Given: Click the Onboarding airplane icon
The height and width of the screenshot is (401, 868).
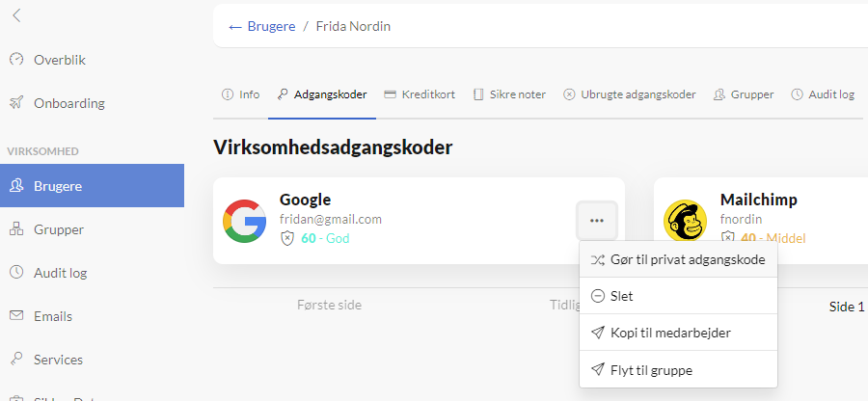Looking at the screenshot, I should 16,103.
